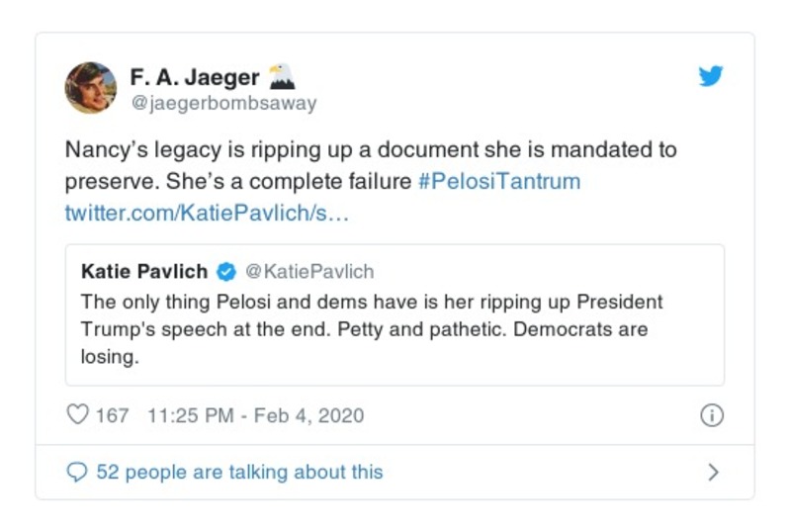This screenshot has height=532, width=790.
Task: Expand conversation using the right chevron arrow
Action: coord(713,473)
